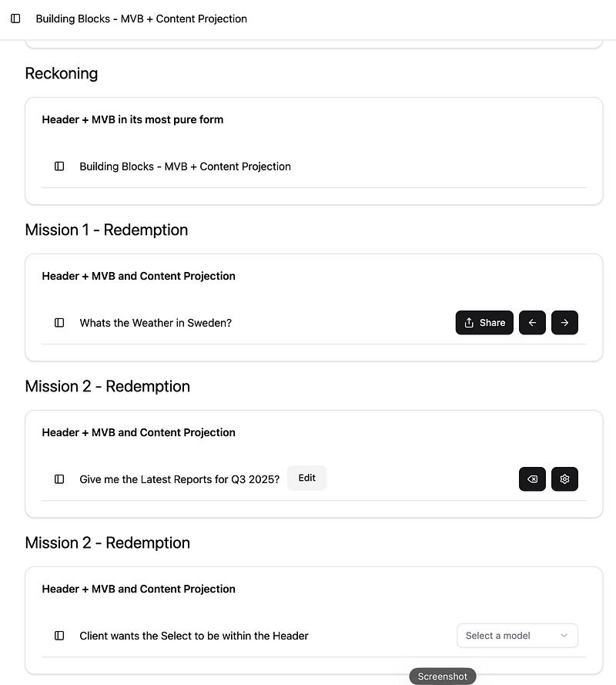Click the Mission 1 - Redemption heading
The height and width of the screenshot is (685, 616).
coord(106,230)
